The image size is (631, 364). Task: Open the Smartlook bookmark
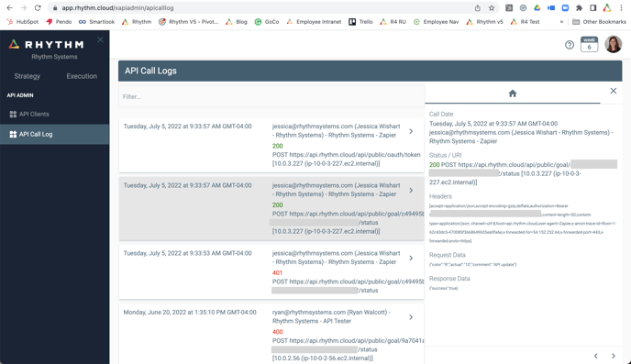(x=96, y=22)
